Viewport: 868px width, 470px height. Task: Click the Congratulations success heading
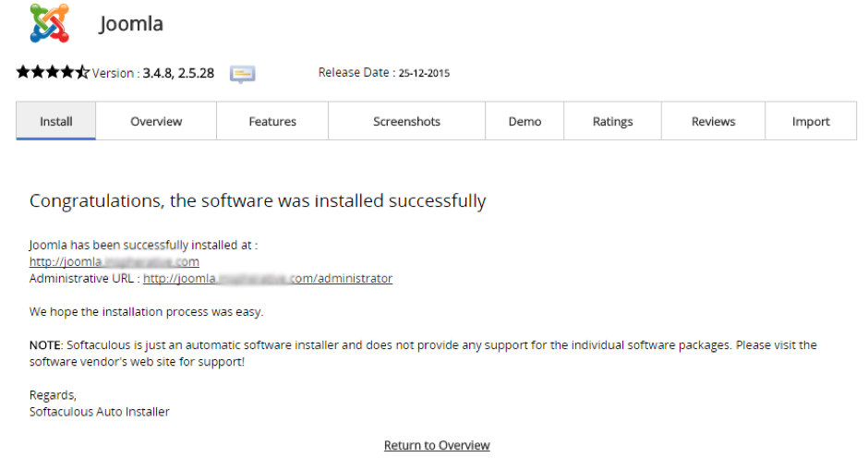point(258,201)
